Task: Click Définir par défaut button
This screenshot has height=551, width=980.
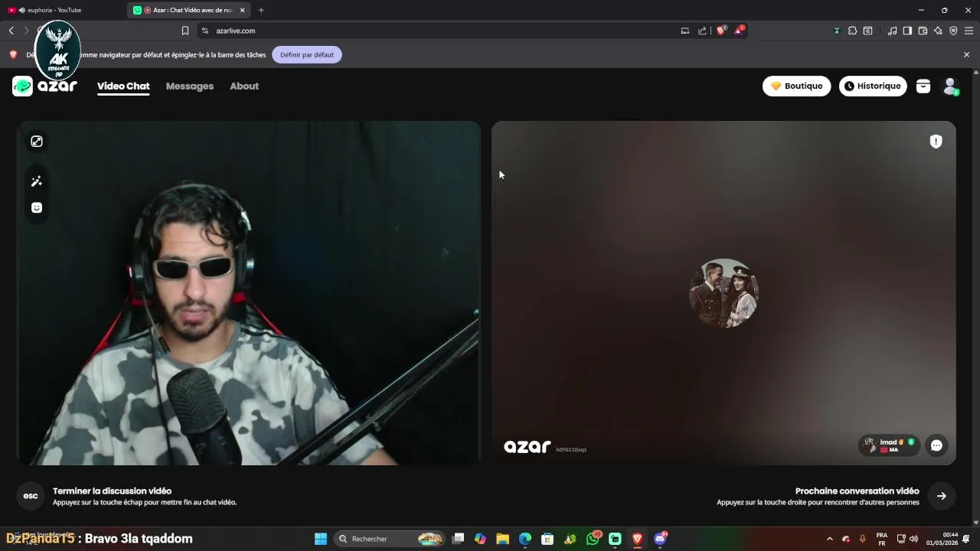Action: (x=307, y=54)
